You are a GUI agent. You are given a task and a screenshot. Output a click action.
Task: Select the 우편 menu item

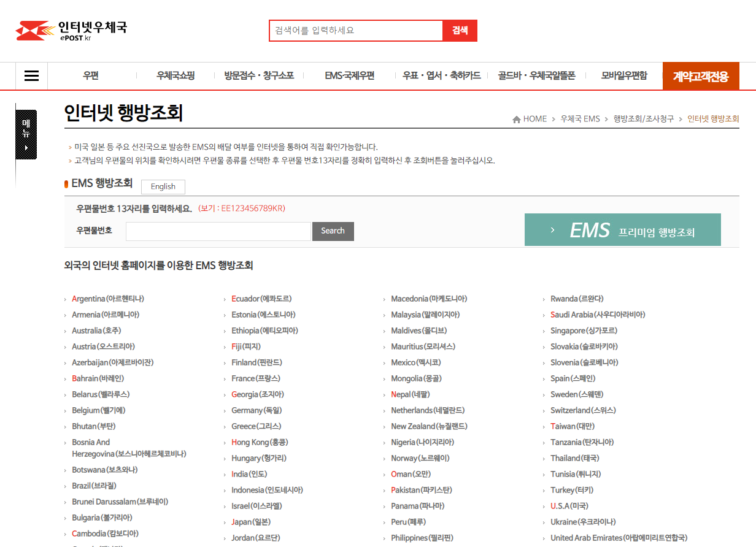(x=91, y=75)
